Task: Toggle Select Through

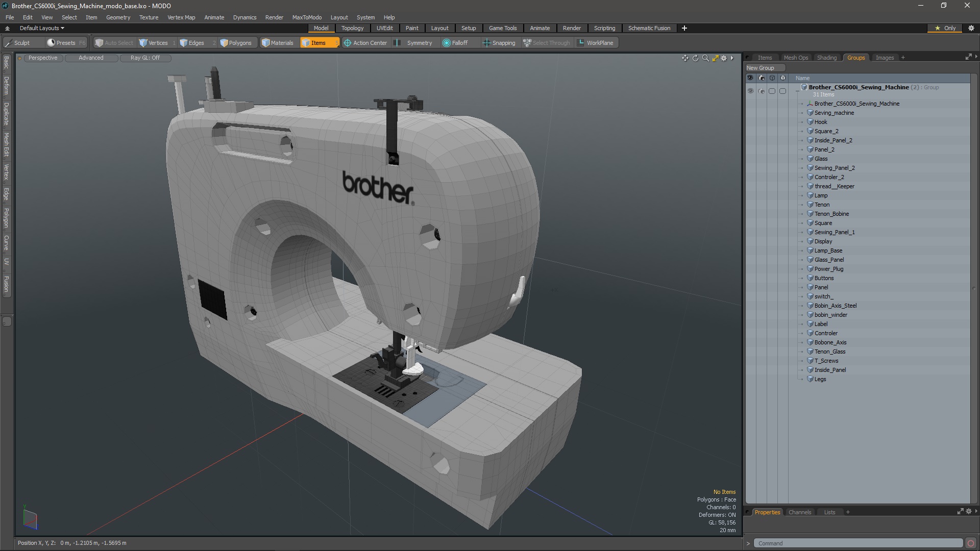Action: (x=546, y=43)
